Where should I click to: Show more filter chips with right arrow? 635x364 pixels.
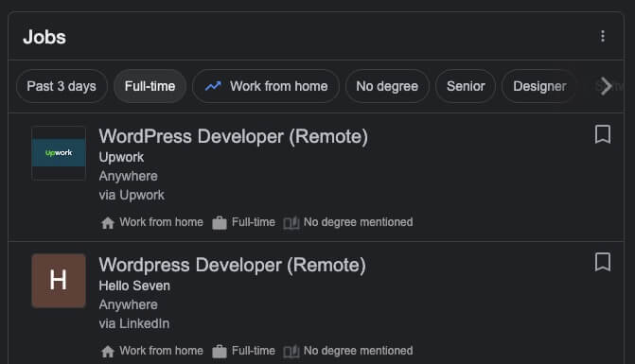(x=607, y=86)
